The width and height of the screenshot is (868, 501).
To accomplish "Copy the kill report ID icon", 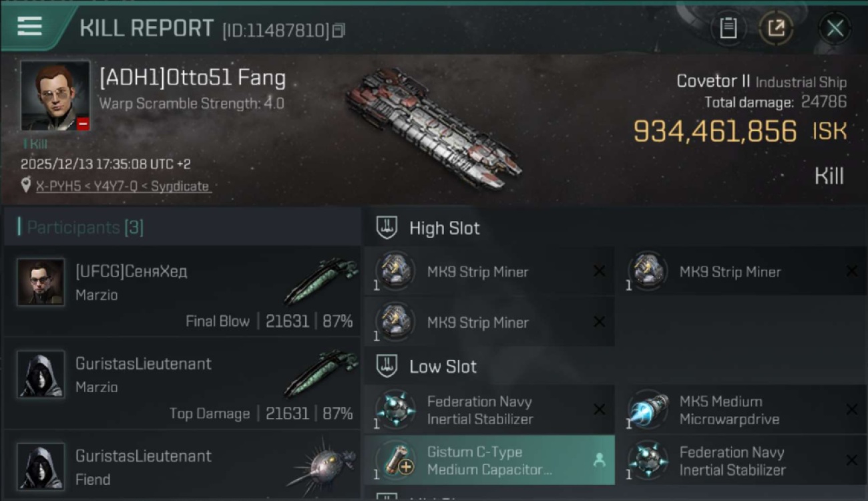I will coord(339,31).
